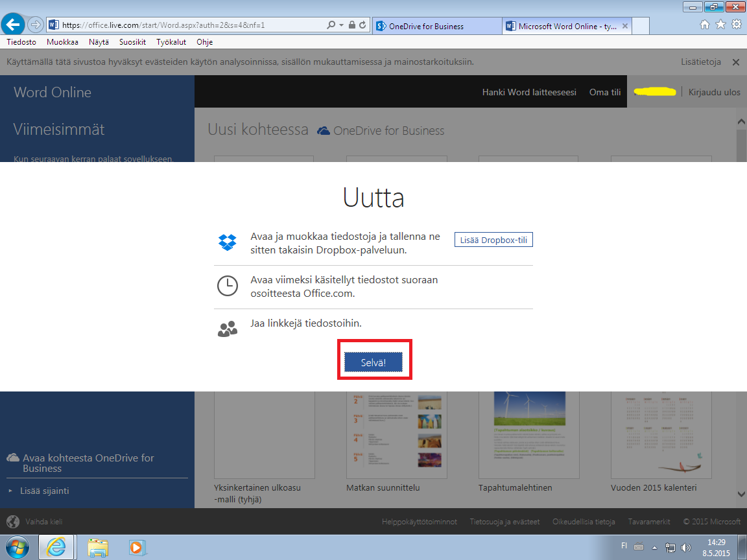Click the Vaihda kieli link

click(44, 521)
